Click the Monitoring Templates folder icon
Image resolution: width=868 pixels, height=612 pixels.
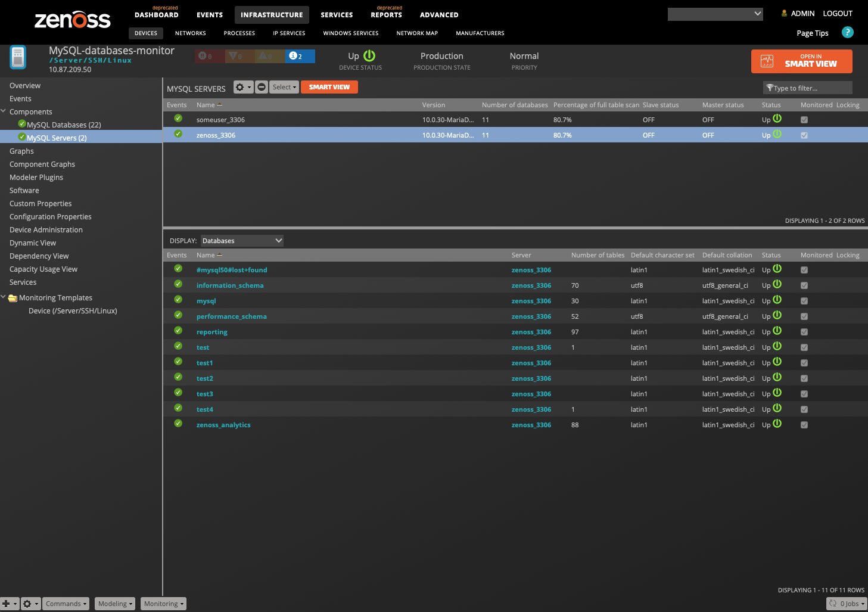[13, 298]
